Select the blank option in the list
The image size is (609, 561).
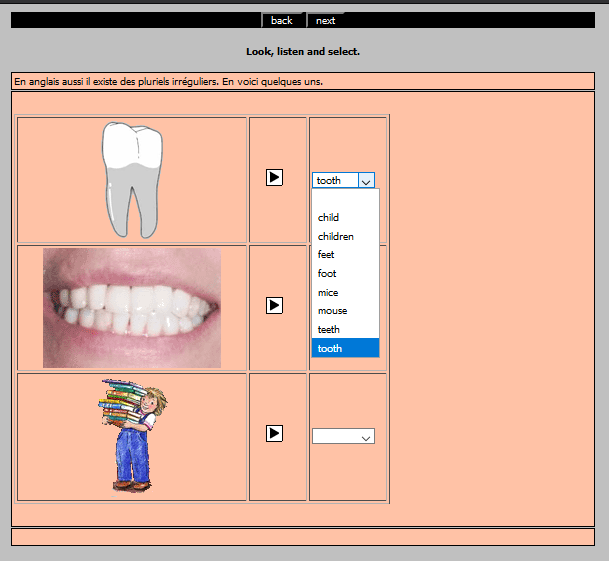coord(345,199)
